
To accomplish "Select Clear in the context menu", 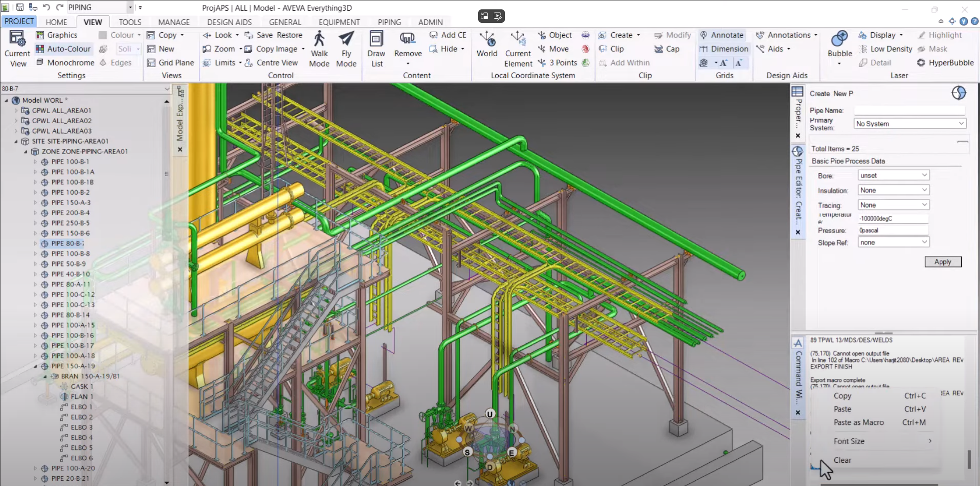I will (842, 460).
